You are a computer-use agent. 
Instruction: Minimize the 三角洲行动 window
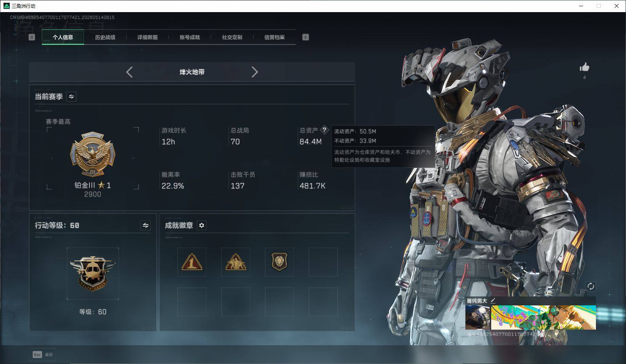point(581,6)
